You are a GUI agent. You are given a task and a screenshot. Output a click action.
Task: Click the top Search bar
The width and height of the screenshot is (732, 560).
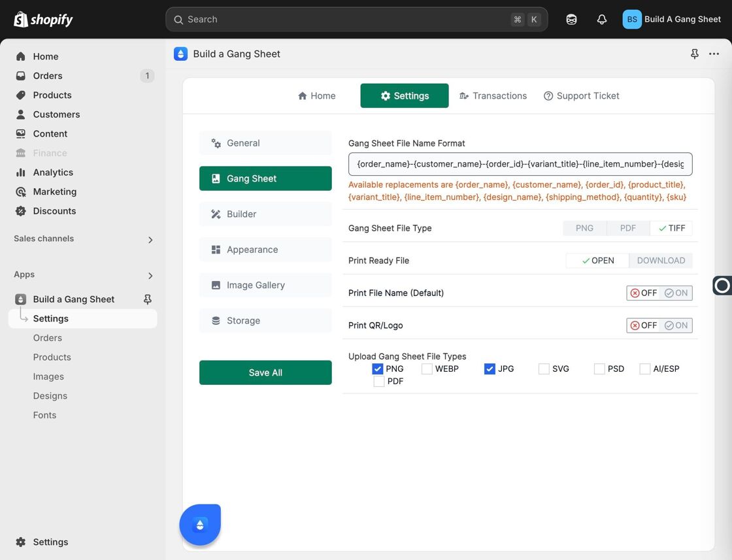click(357, 19)
